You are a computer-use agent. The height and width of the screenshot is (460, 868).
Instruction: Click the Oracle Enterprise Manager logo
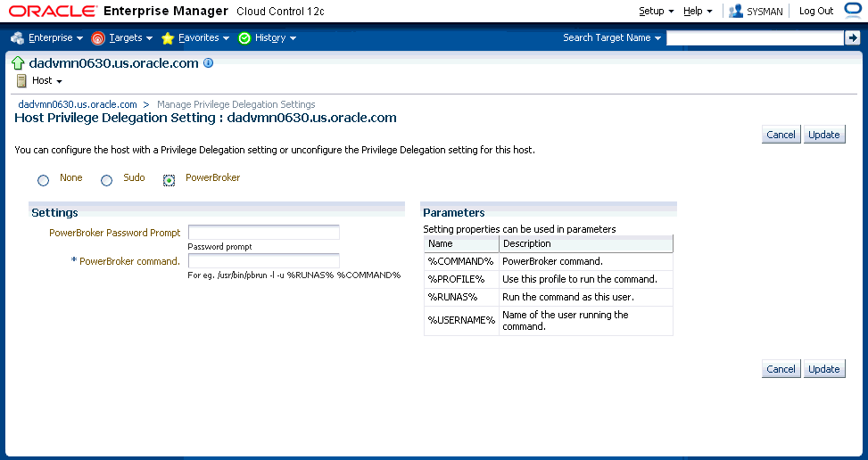coord(118,11)
